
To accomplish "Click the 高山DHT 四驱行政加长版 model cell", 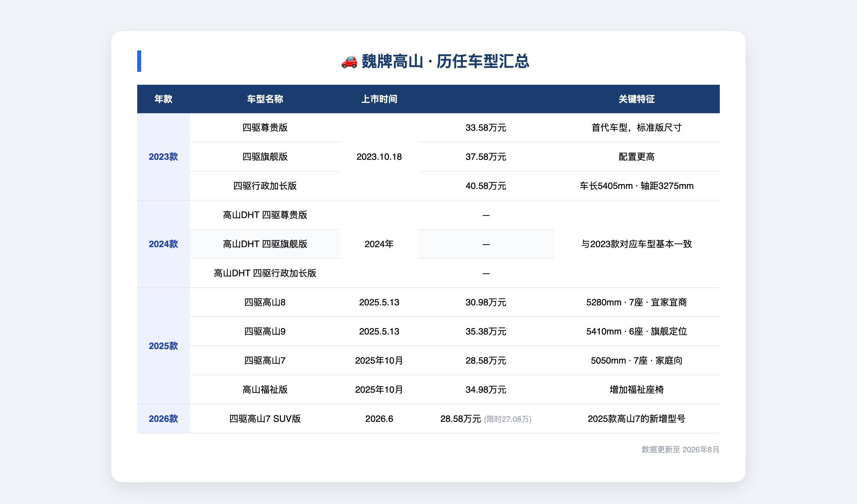I will [265, 273].
